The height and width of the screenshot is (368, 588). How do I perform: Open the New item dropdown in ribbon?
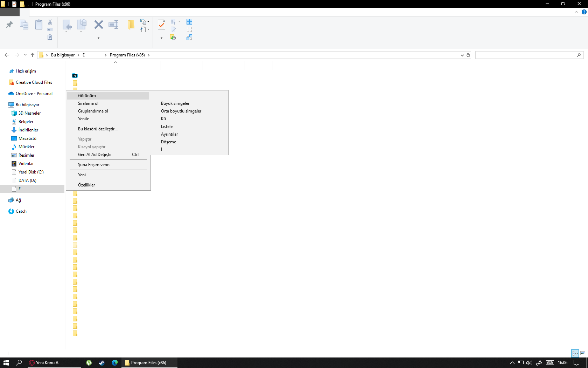pos(145,22)
